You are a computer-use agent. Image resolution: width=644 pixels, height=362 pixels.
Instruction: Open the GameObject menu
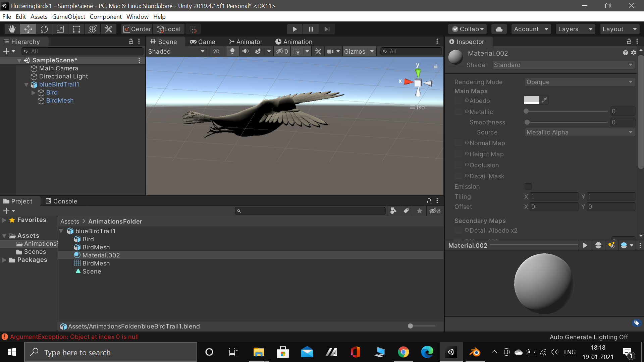tap(68, 17)
